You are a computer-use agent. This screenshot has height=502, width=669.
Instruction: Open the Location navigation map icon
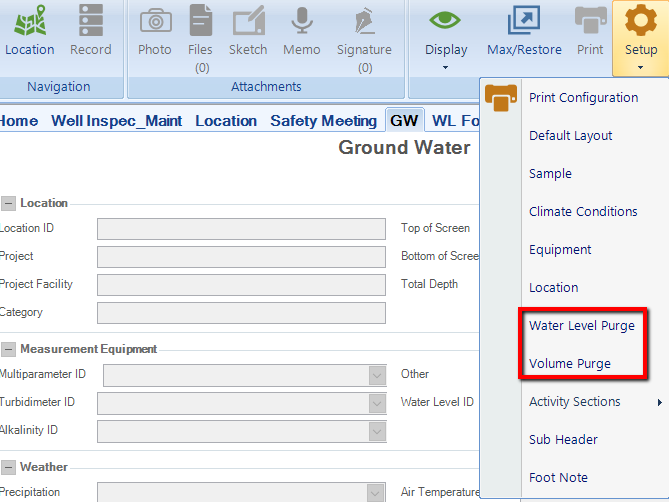click(x=29, y=20)
